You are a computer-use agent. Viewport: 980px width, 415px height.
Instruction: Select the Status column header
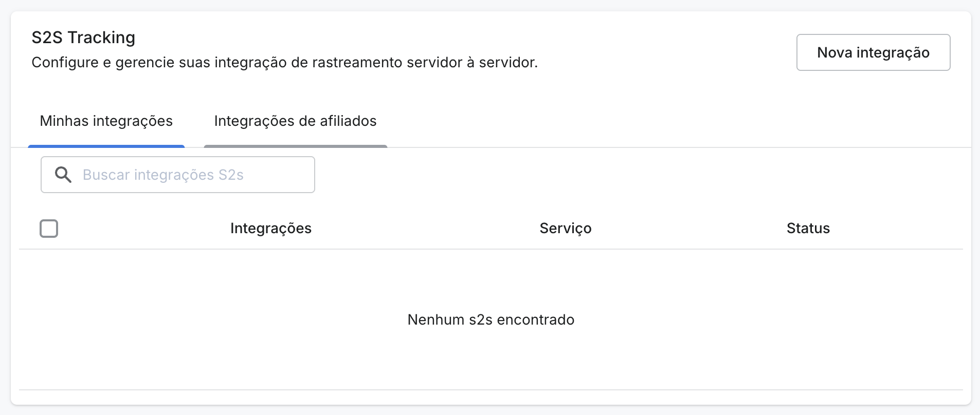pyautogui.click(x=808, y=229)
